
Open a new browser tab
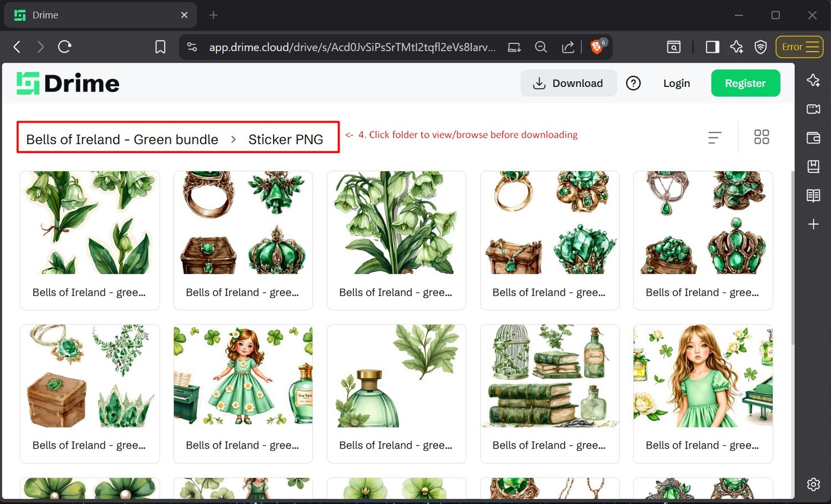(x=213, y=16)
